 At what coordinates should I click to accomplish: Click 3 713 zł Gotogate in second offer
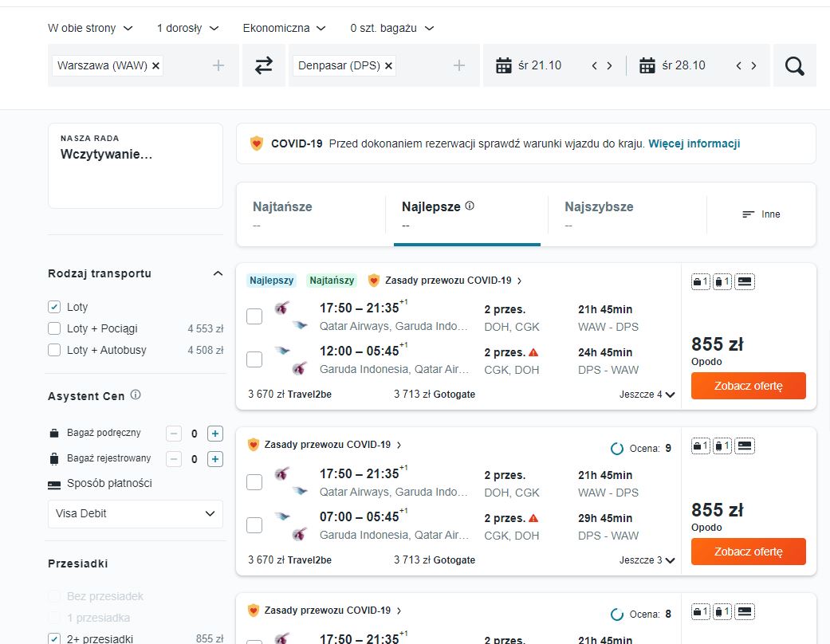click(435, 560)
